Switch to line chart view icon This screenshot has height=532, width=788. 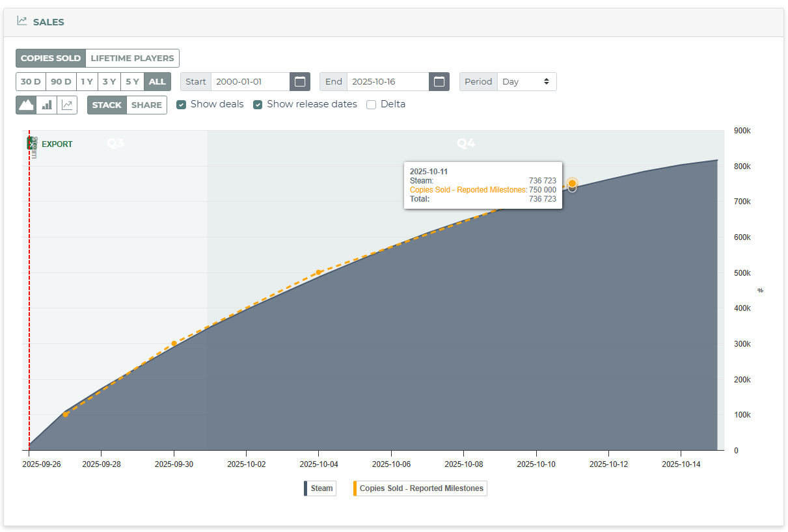point(67,105)
